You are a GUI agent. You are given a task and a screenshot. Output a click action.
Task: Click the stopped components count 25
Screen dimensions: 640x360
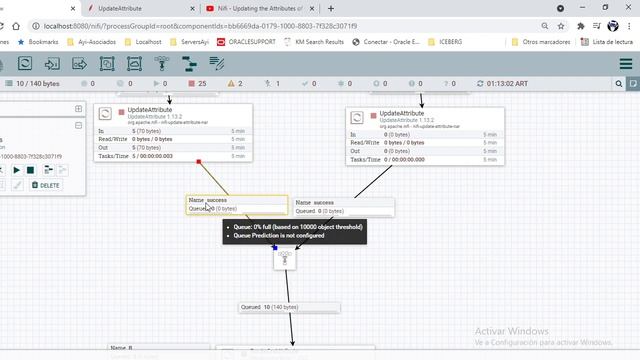coord(198,84)
